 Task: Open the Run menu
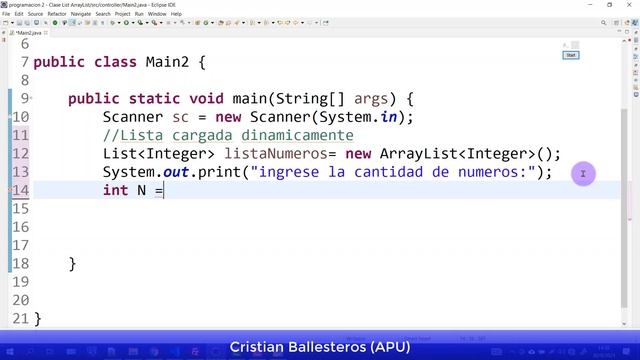(x=139, y=14)
